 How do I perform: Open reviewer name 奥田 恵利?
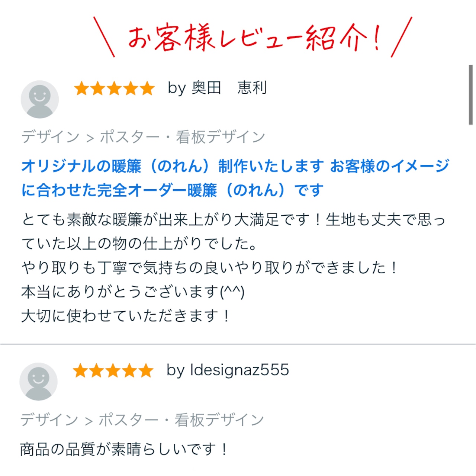click(x=229, y=88)
